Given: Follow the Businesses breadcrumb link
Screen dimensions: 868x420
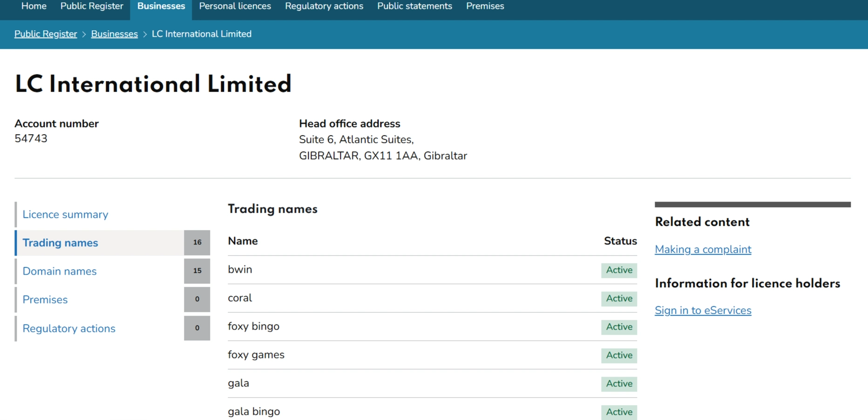Looking at the screenshot, I should [x=115, y=34].
